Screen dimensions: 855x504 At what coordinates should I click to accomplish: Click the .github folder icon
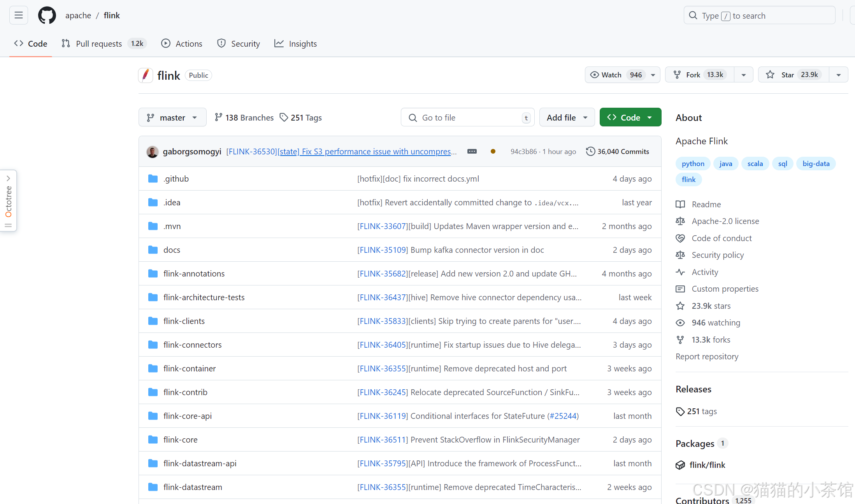pyautogui.click(x=153, y=178)
